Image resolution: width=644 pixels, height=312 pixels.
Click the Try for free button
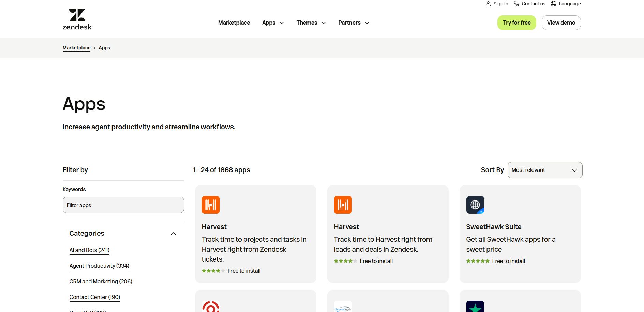[x=516, y=23]
